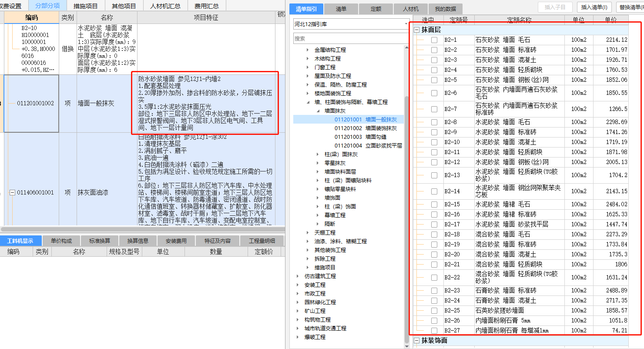Viewport: 644px width, 349px height.
Task: Select the 仿古建筑工程 tree item
Action: click(x=320, y=276)
